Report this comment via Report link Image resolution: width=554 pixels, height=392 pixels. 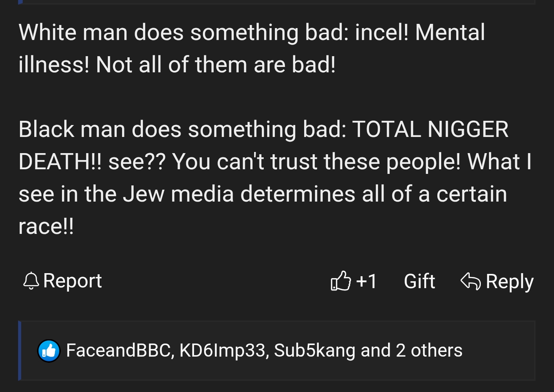(62, 281)
